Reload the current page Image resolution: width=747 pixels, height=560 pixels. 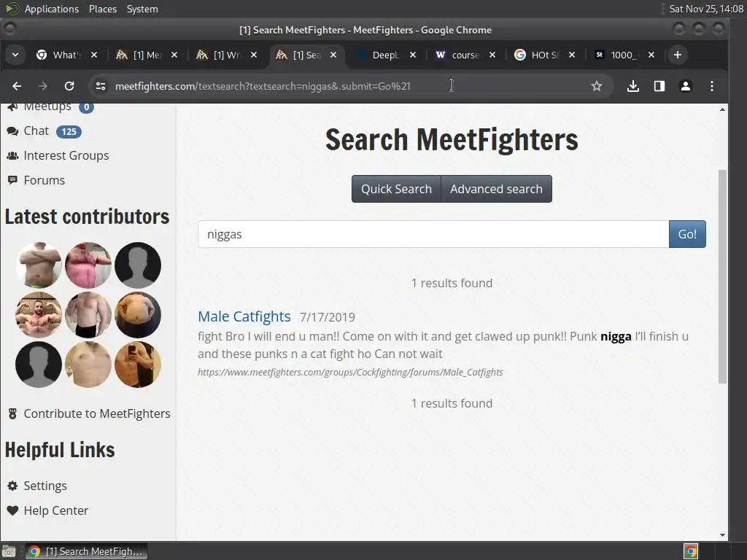pyautogui.click(x=69, y=86)
